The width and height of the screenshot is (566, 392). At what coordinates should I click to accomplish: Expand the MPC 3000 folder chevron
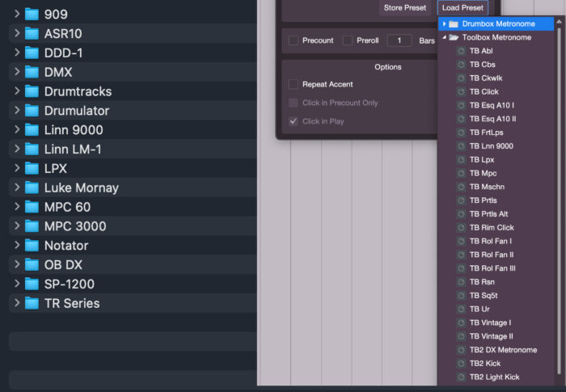point(16,226)
